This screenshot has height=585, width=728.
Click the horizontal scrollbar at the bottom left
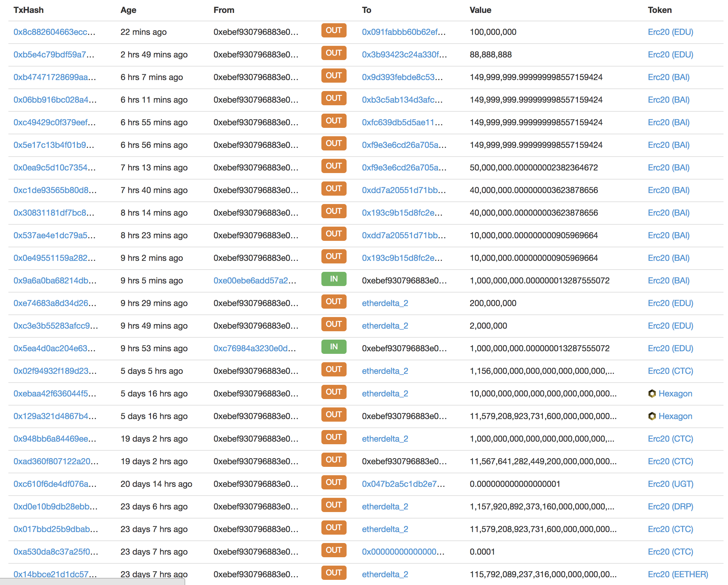92,582
